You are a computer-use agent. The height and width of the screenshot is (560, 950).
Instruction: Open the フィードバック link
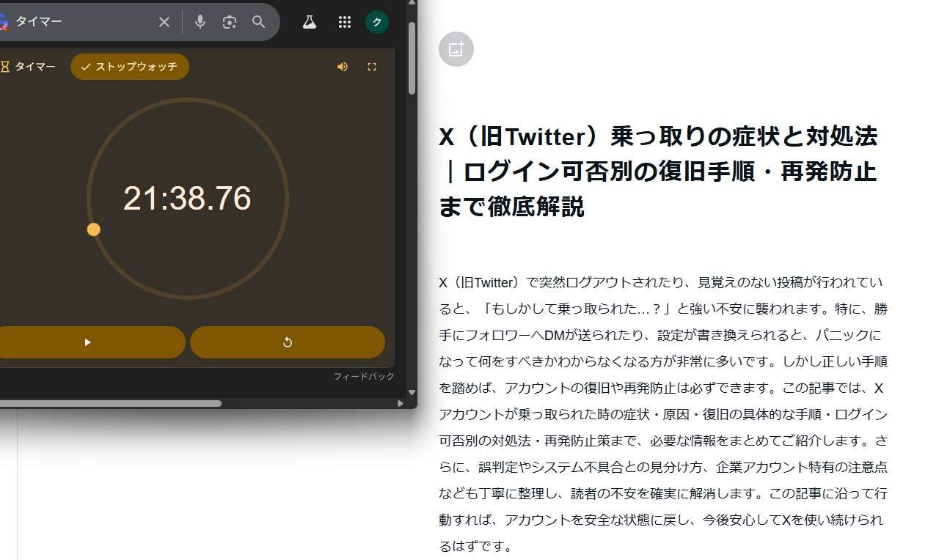click(x=364, y=376)
